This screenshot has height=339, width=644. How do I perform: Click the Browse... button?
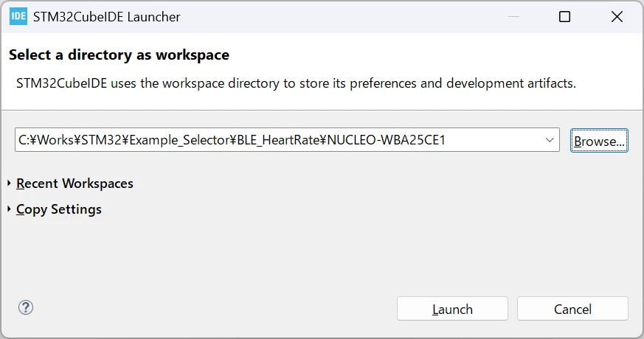[x=599, y=140]
